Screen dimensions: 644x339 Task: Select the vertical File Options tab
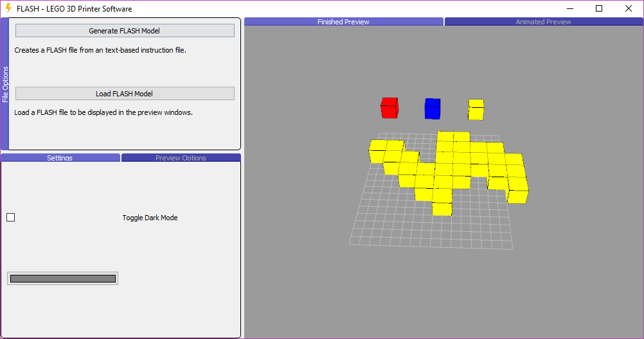tap(5, 84)
